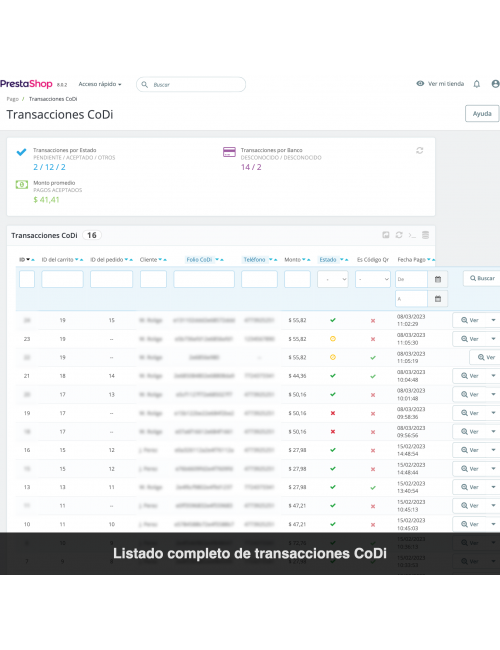The image size is (500, 650).
Task: Click Ver in the 09:58:36 row
Action: coord(470,413)
